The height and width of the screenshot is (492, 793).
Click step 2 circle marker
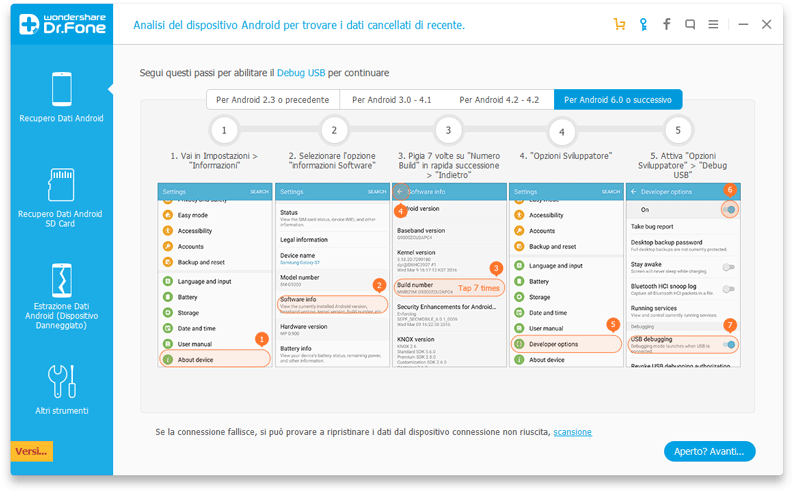click(x=334, y=130)
